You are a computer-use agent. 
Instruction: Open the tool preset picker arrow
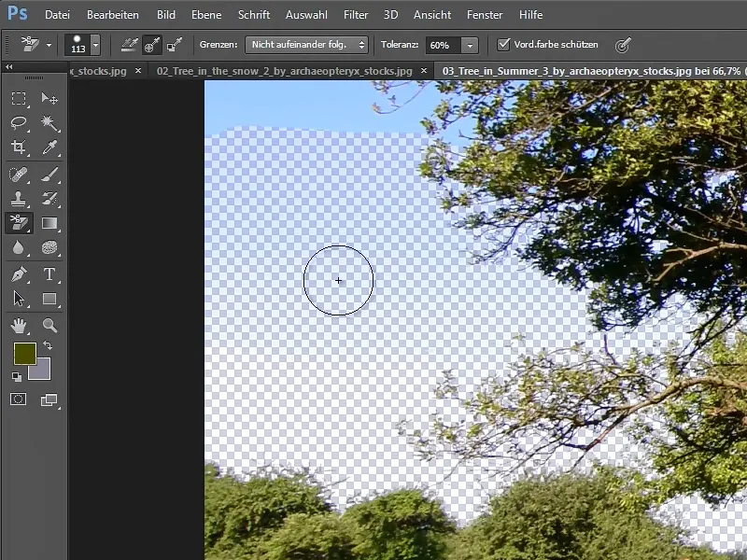[49, 45]
